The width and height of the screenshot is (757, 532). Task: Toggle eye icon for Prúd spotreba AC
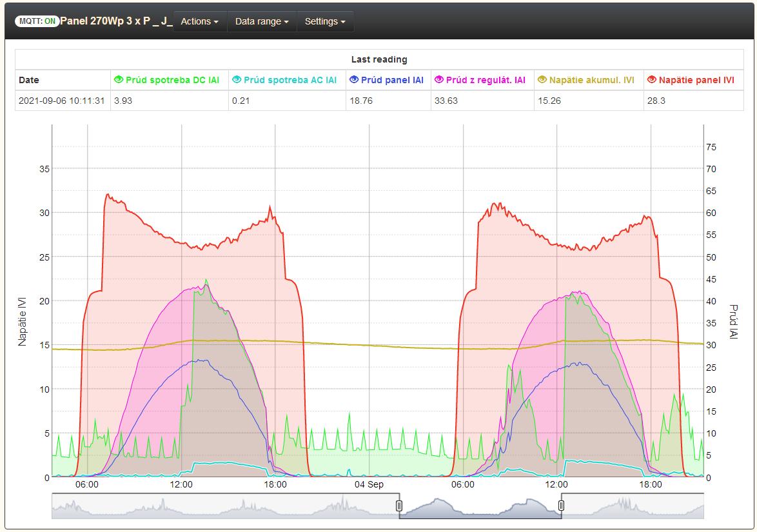click(237, 80)
